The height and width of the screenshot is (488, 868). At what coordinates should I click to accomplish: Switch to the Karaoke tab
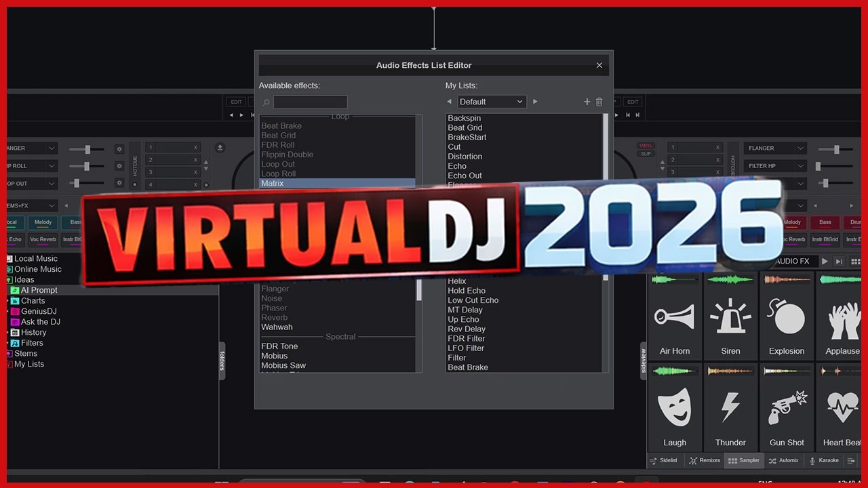pos(824,460)
